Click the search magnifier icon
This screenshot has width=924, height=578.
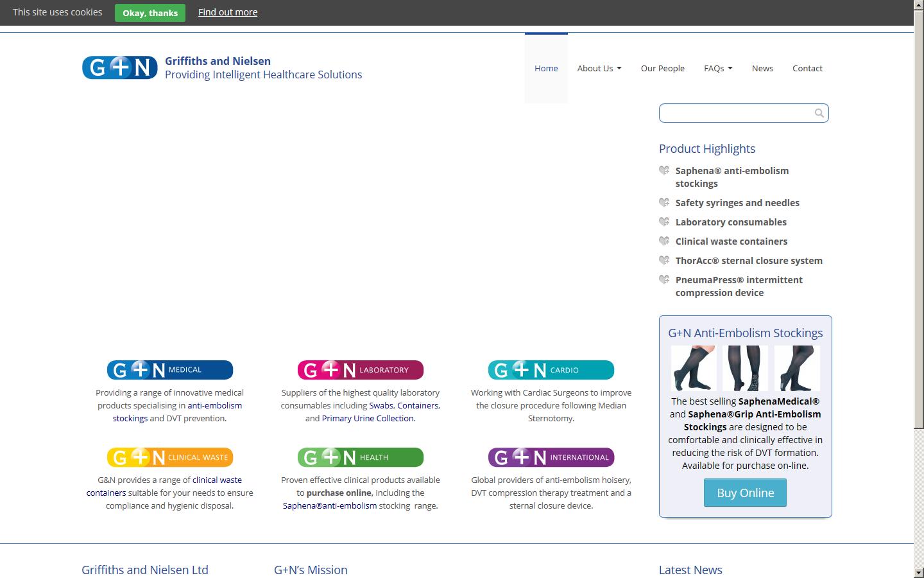[x=819, y=113]
